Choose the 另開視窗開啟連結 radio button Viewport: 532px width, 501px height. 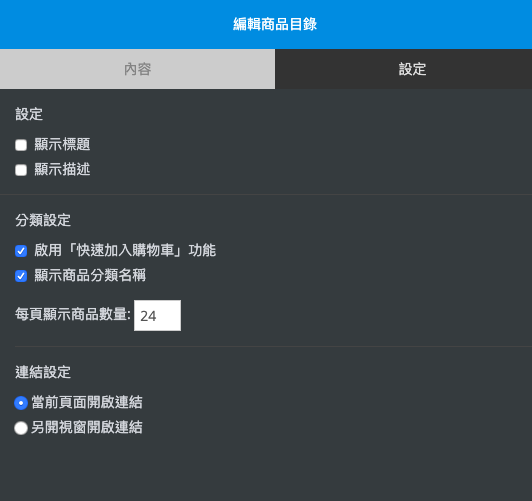click(x=21, y=428)
